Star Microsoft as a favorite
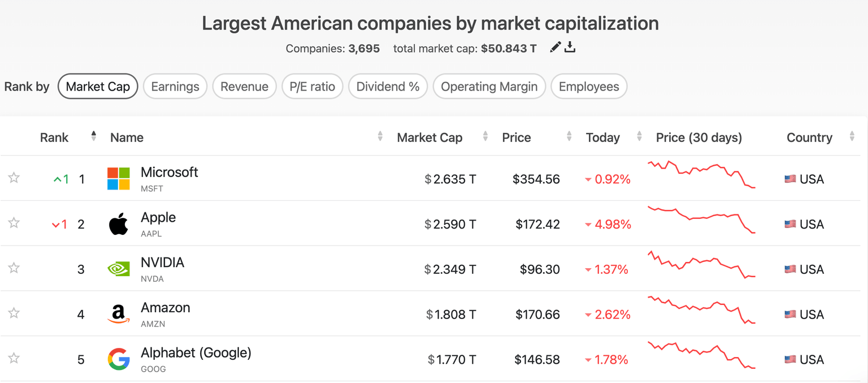This screenshot has width=868, height=383. (x=14, y=178)
